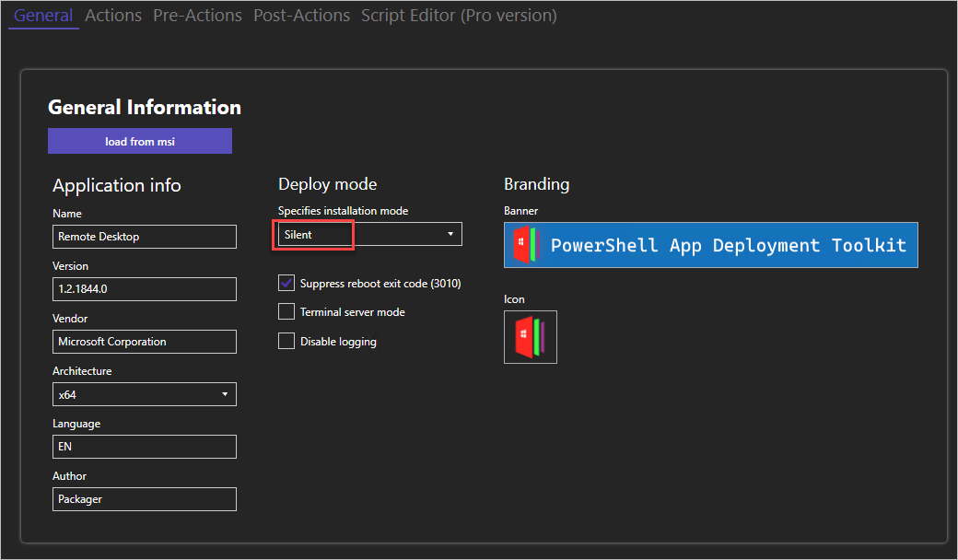Uncheck Suppress reboot exit code (3010)

pos(286,283)
